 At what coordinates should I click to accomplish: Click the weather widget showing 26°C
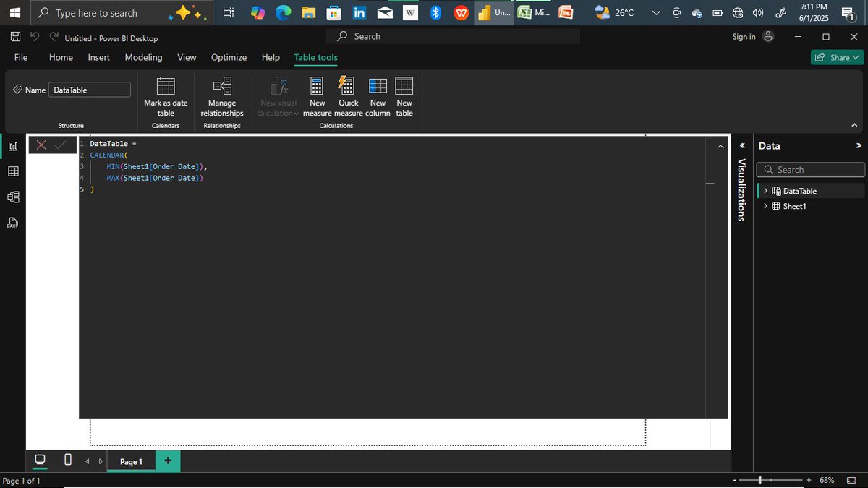pos(615,13)
